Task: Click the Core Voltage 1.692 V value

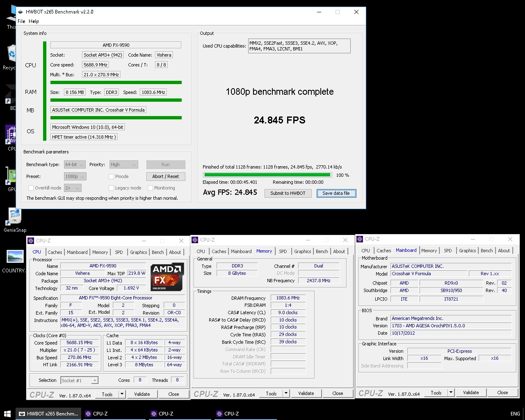Action: 131,288
